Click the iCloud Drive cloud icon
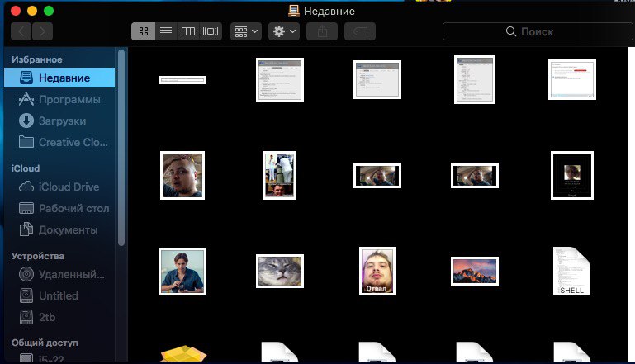The image size is (635, 364). click(x=26, y=187)
